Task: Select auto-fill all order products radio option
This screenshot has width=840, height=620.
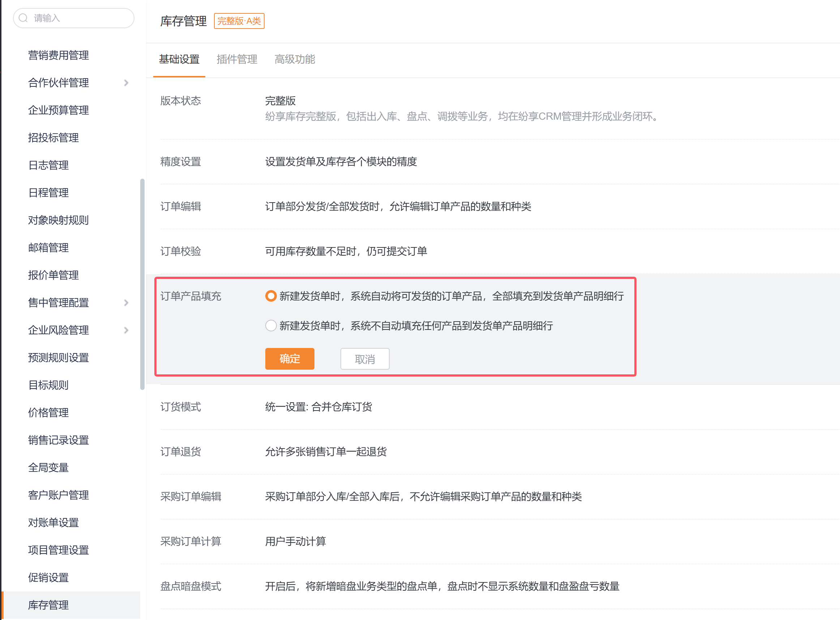Action: (x=271, y=296)
